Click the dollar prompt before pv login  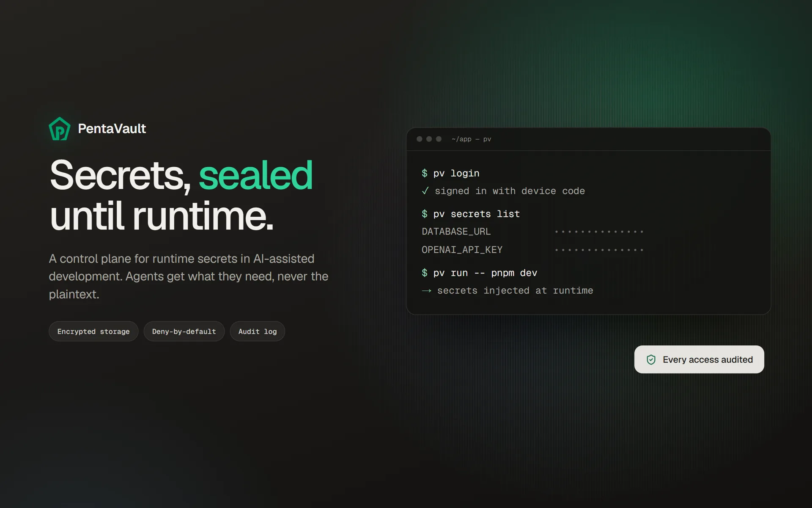[424, 173]
